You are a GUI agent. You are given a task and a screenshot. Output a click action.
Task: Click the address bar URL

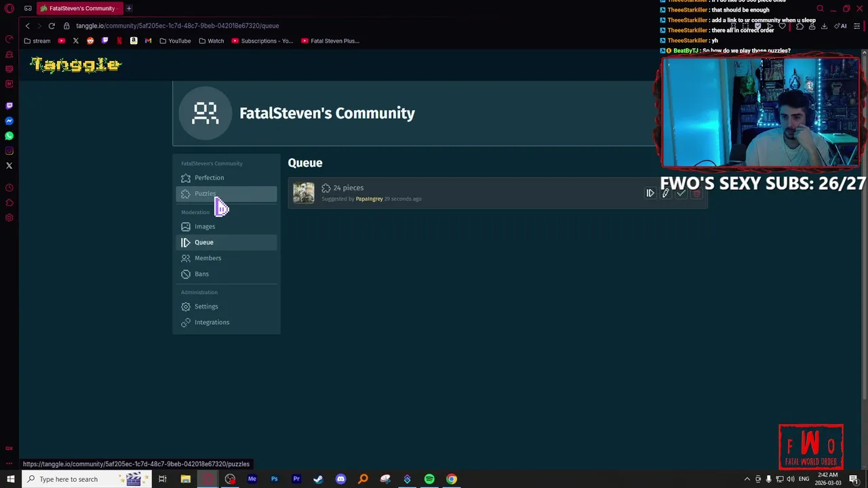[x=177, y=26]
